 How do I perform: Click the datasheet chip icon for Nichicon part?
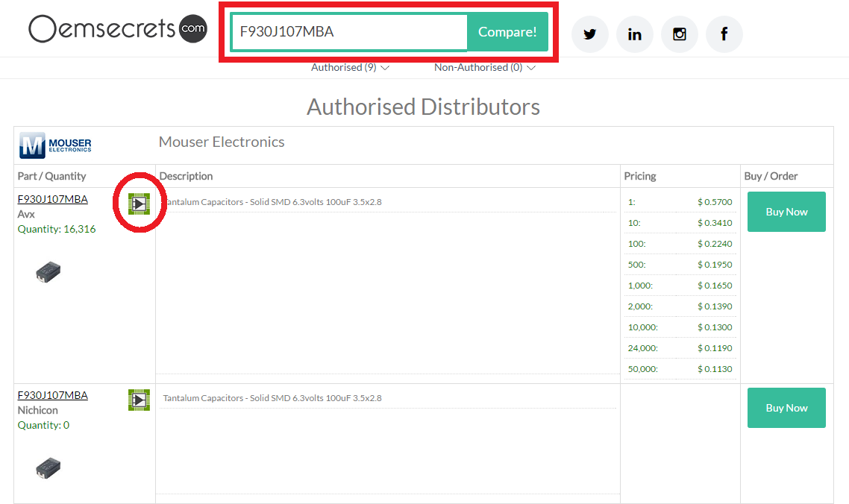140,400
